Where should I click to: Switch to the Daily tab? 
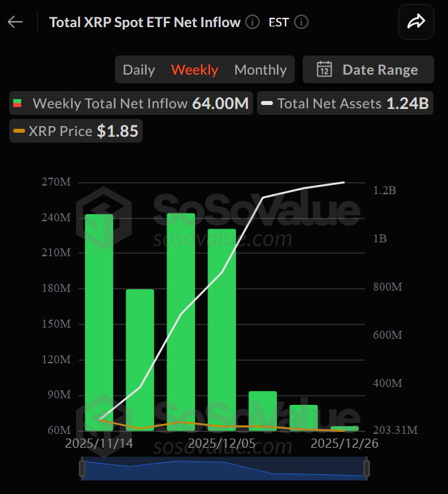139,69
